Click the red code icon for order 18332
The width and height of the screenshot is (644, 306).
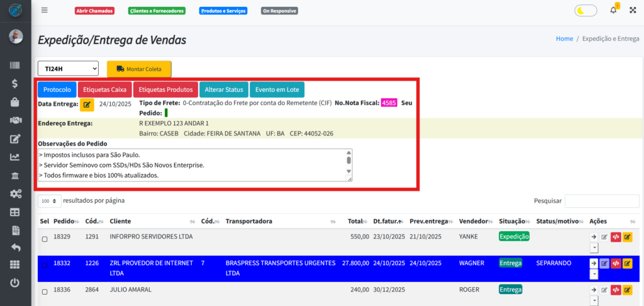[x=616, y=263]
